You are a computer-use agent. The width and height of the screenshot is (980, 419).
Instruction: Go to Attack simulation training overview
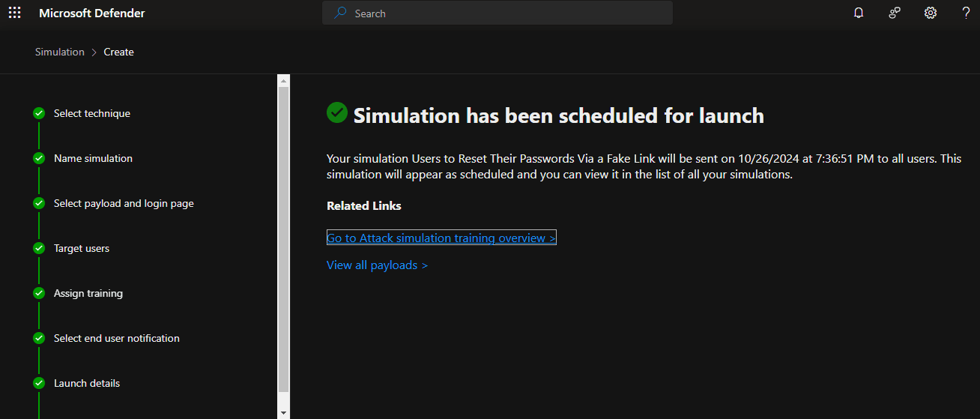pyautogui.click(x=441, y=238)
